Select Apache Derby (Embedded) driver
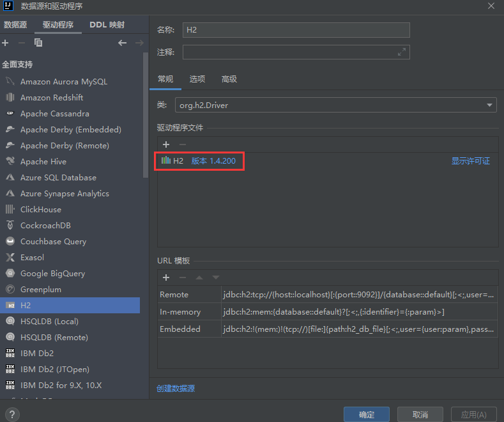504x422 pixels. [x=70, y=130]
